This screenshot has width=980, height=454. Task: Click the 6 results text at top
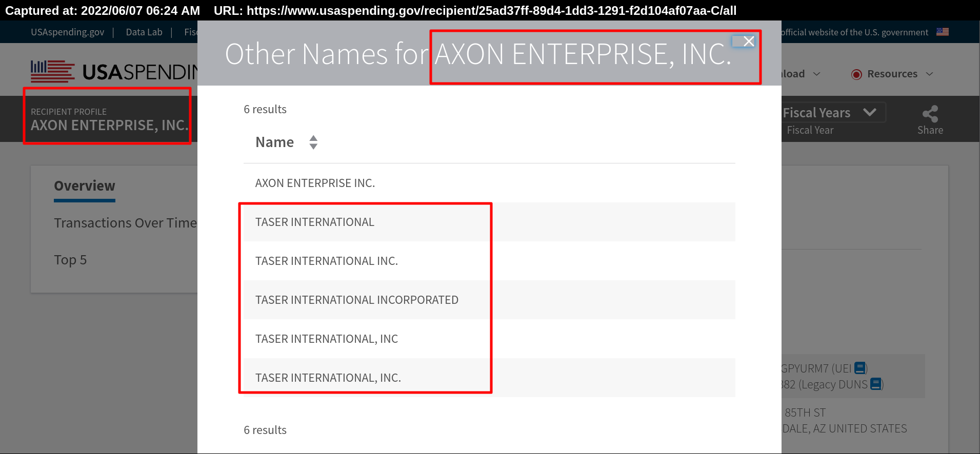coord(265,109)
